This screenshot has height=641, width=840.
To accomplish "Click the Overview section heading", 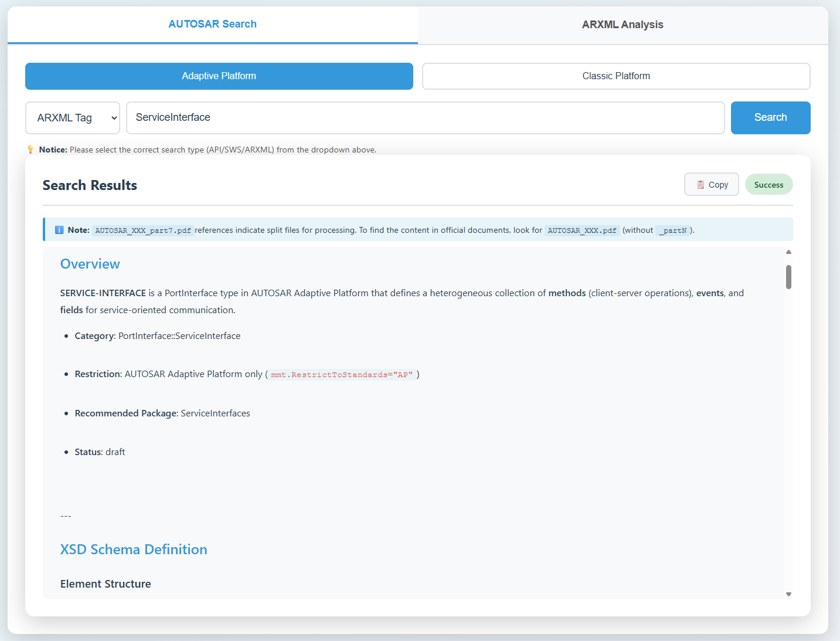I will [90, 264].
